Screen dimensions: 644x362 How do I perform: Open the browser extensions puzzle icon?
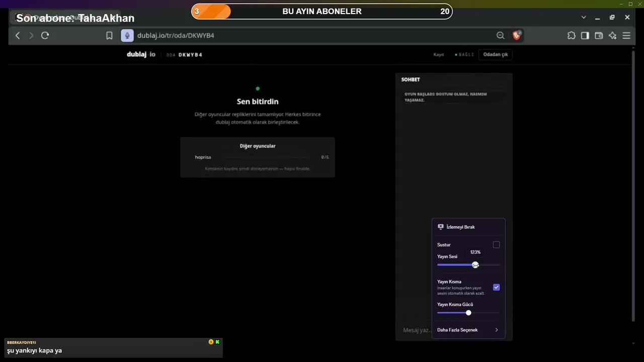pos(571,35)
